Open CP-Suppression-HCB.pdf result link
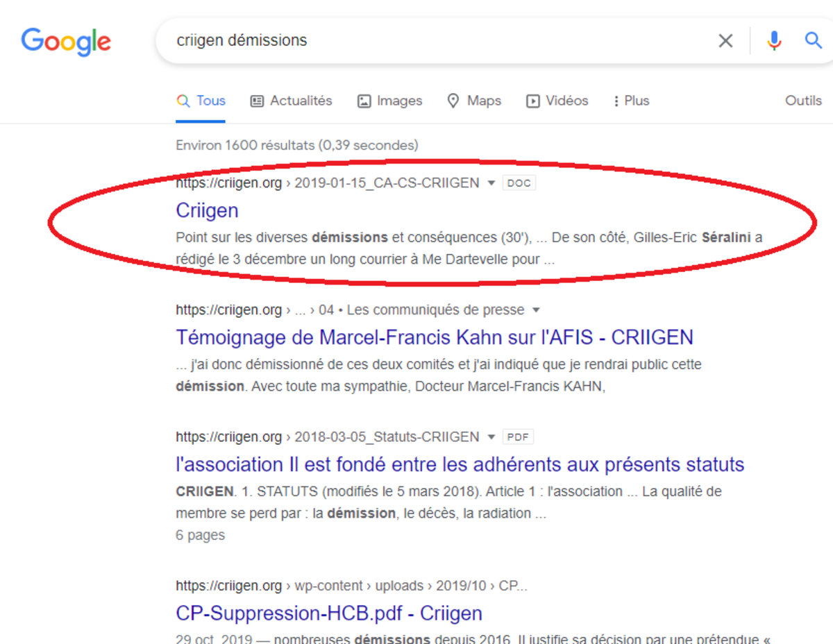Viewport: 833px width, 644px height. tap(328, 613)
